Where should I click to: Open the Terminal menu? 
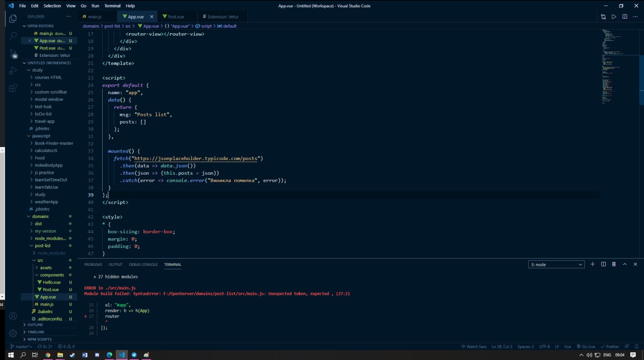112,6
